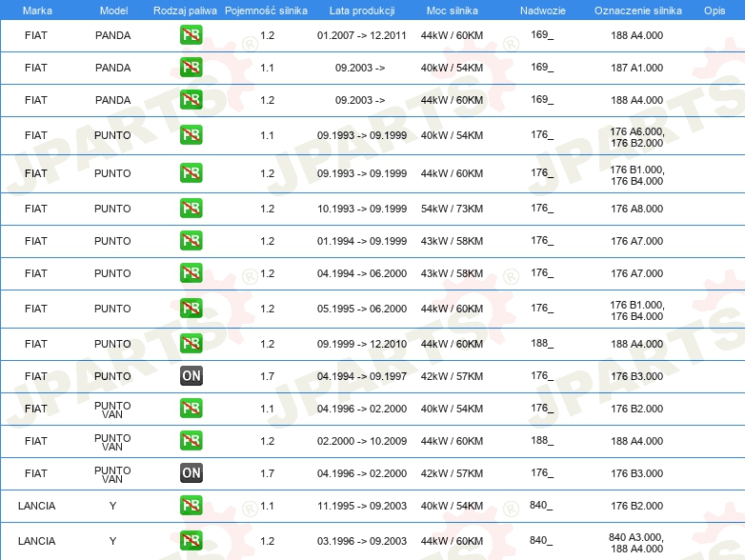Select the 169_ body code in the 01.2007 row
Viewport: 745px width, 560px height.
(x=542, y=34)
